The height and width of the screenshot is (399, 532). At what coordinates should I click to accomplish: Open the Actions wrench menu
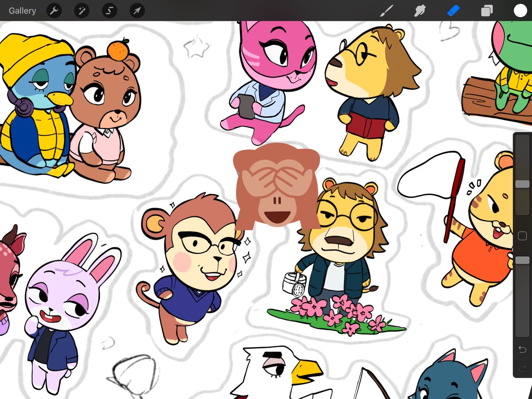54,11
